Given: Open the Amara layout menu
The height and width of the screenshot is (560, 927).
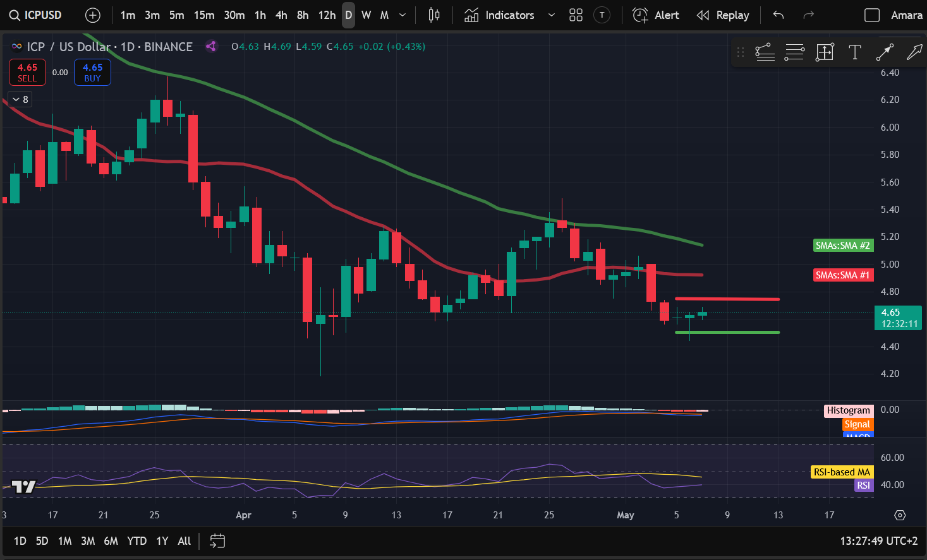Looking at the screenshot, I should click(907, 15).
